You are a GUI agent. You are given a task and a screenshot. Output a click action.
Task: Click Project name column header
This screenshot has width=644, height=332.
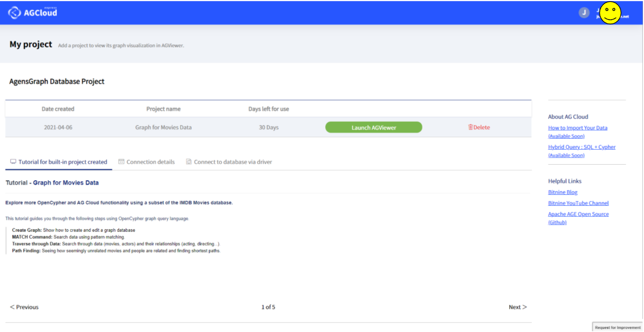point(163,109)
